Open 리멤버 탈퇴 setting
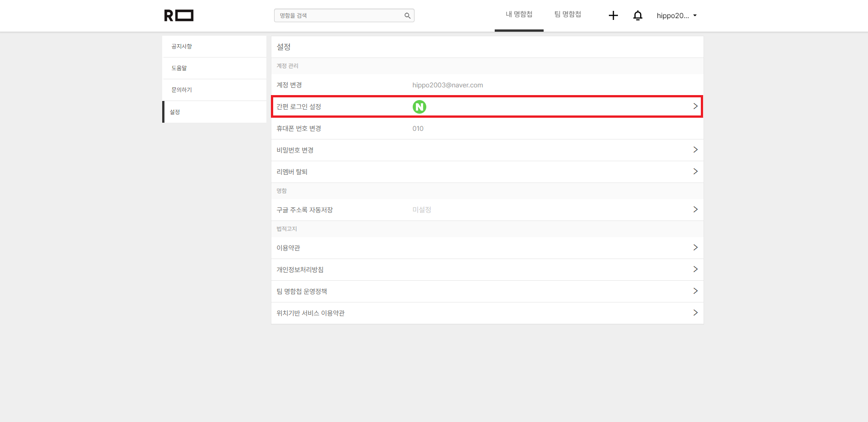Viewport: 868px width, 422px height. point(487,172)
